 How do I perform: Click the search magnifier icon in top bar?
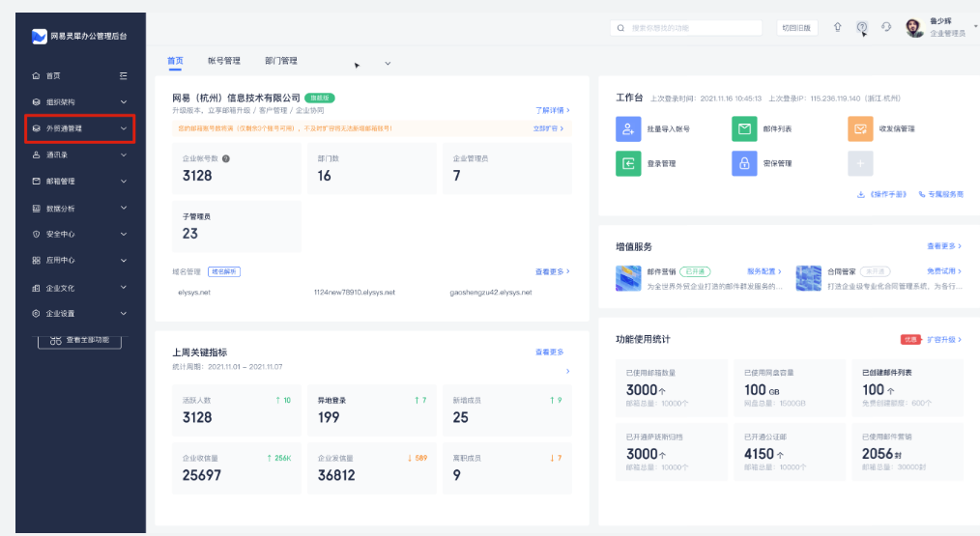pos(620,28)
